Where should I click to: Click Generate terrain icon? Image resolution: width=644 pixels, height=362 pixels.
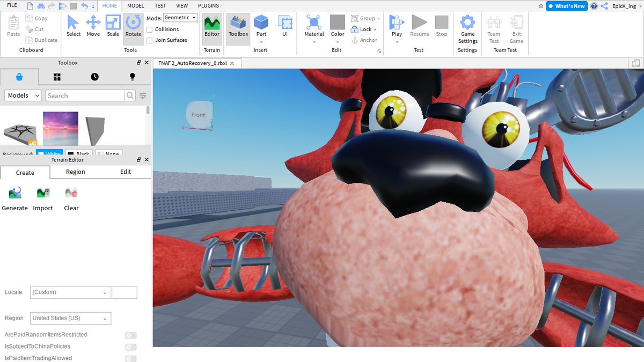14,198
